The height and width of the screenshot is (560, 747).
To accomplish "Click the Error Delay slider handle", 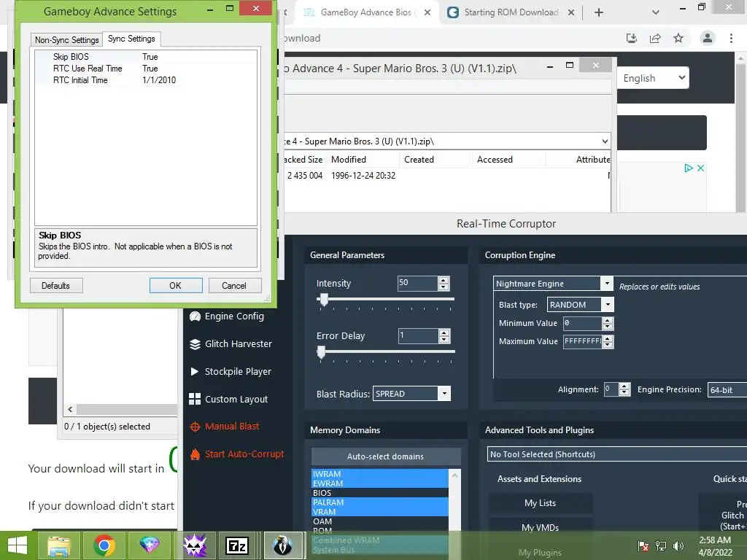I will (x=321, y=352).
